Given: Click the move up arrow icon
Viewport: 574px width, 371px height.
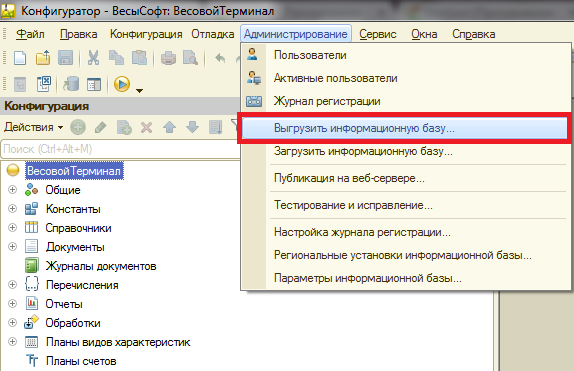Looking at the screenshot, I should [x=169, y=127].
